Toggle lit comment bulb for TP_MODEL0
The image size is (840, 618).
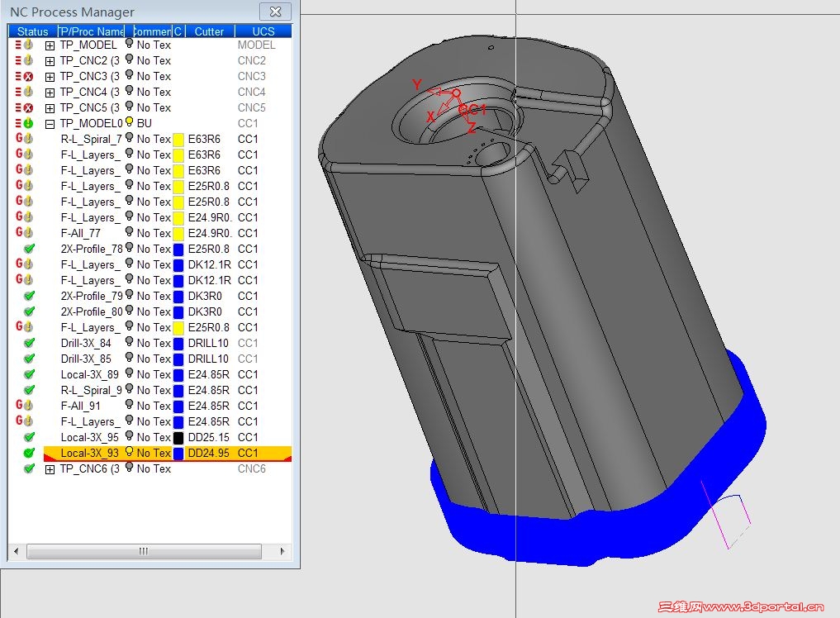[x=129, y=121]
